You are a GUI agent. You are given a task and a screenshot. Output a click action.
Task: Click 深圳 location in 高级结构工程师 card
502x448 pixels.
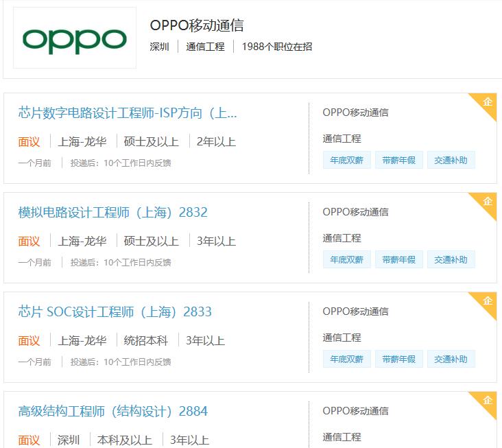[x=69, y=440]
